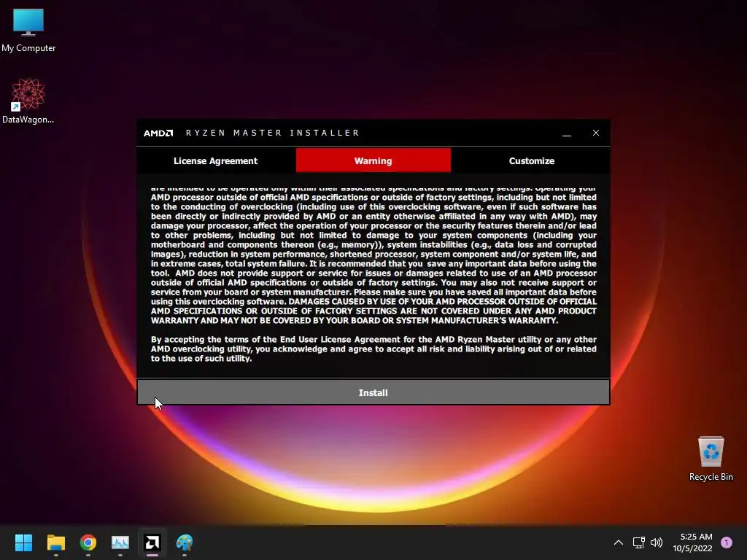Launch Google Chrome from taskbar

(88, 542)
